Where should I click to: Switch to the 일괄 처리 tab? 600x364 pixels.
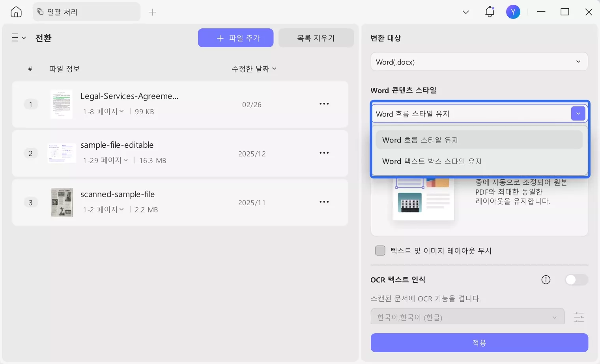pos(86,12)
